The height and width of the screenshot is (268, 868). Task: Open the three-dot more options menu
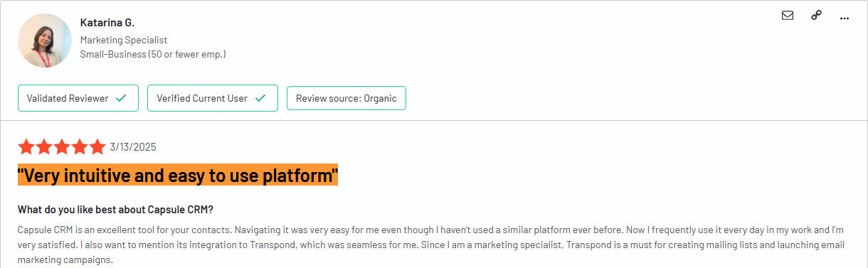tap(845, 18)
